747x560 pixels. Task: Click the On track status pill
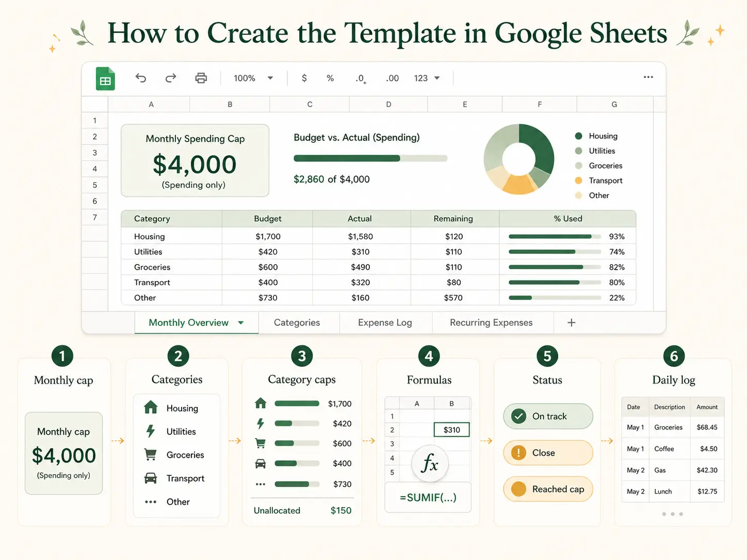[x=548, y=416]
